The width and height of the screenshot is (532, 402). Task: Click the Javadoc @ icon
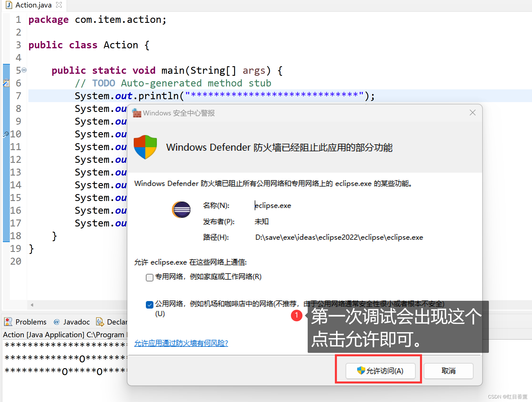57,322
